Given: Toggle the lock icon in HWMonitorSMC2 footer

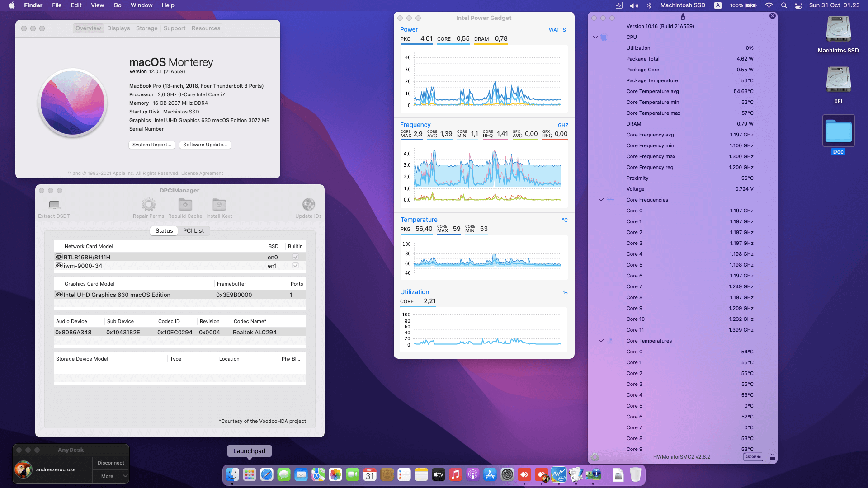Looking at the screenshot, I should point(772,457).
